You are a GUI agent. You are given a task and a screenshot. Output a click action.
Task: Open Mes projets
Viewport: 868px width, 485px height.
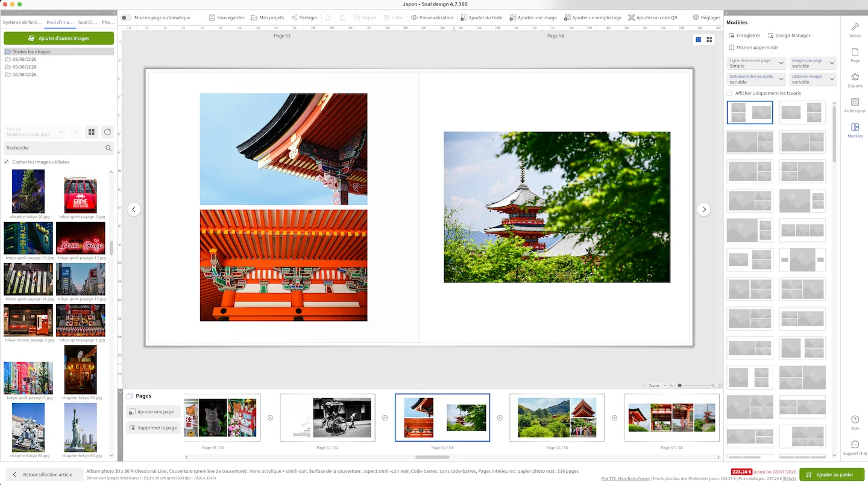pos(267,17)
